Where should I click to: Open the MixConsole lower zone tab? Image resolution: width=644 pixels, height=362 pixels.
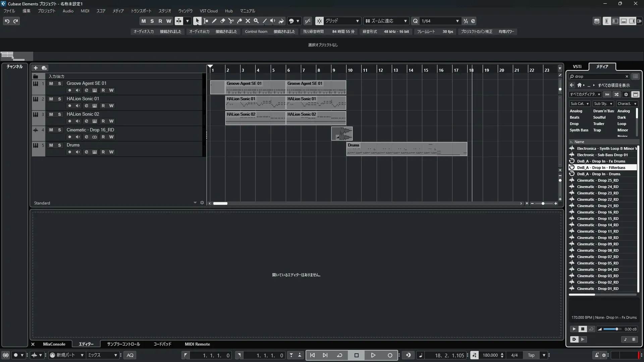[54, 344]
